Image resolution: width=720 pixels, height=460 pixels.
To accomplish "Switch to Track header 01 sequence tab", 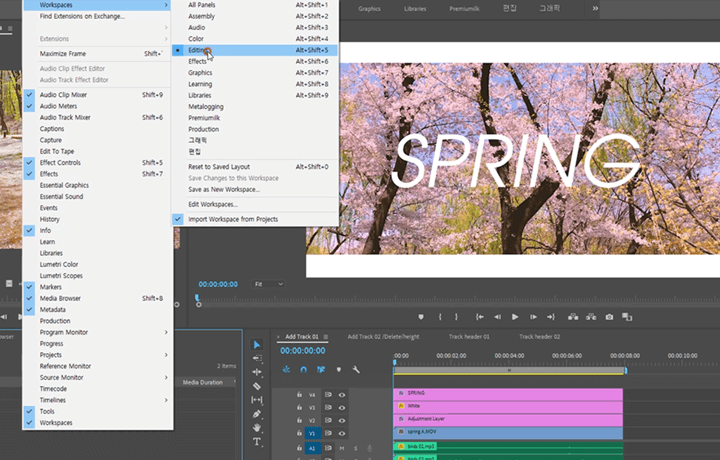I will click(x=469, y=337).
